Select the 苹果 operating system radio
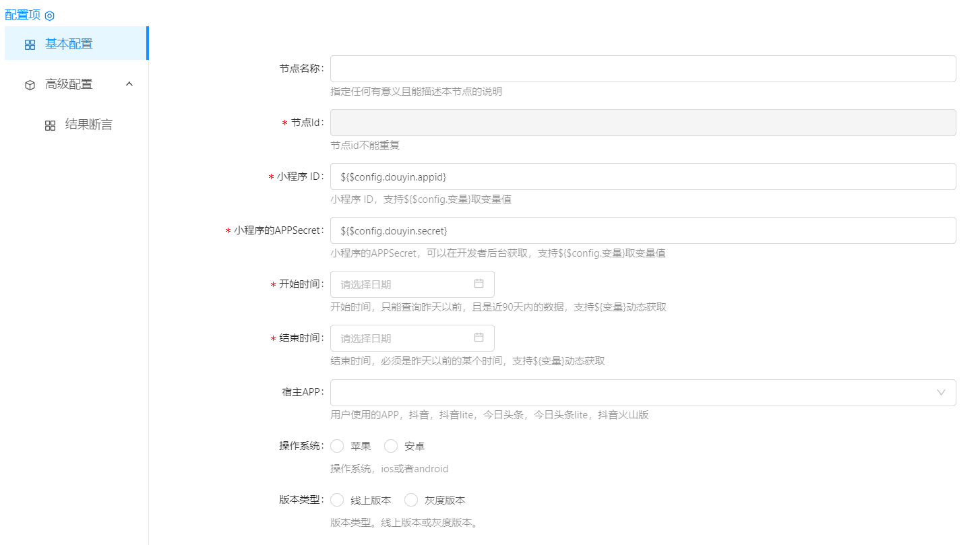This screenshot has width=980, height=545. pos(338,446)
